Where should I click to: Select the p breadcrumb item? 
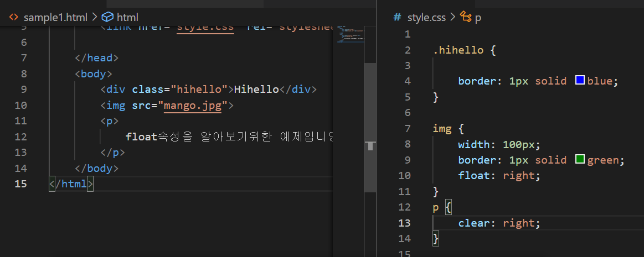[478, 18]
